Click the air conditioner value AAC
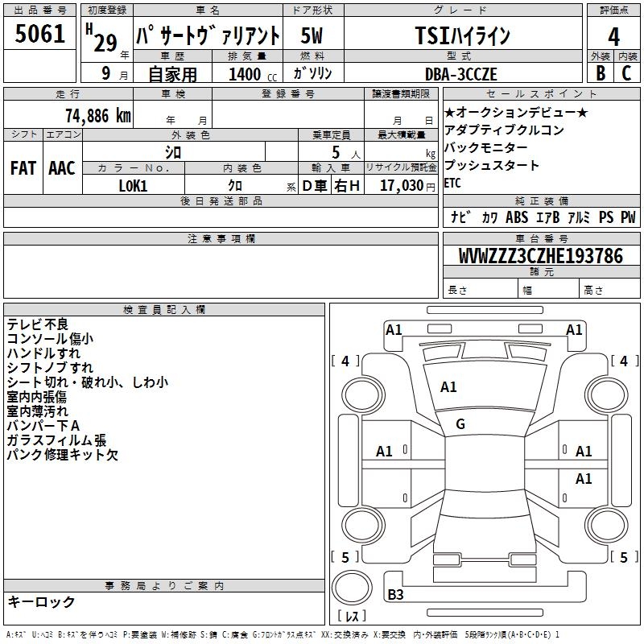 (x=62, y=168)
